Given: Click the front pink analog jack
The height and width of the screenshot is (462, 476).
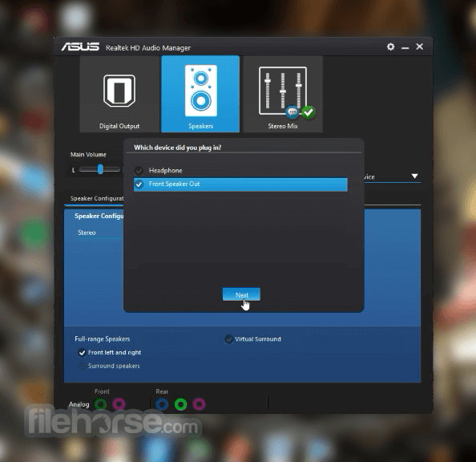Looking at the screenshot, I should pyautogui.click(x=119, y=404).
